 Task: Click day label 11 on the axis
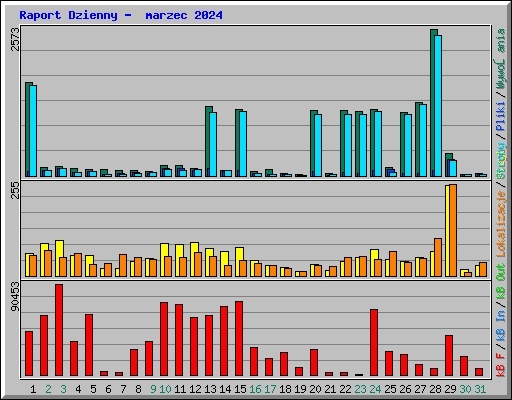180,389
